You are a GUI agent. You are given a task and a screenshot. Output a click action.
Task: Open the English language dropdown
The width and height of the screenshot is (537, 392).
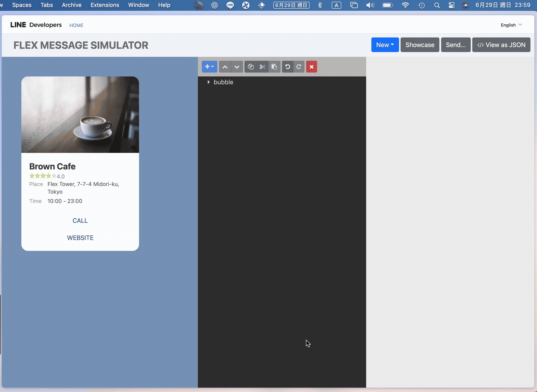tap(511, 25)
